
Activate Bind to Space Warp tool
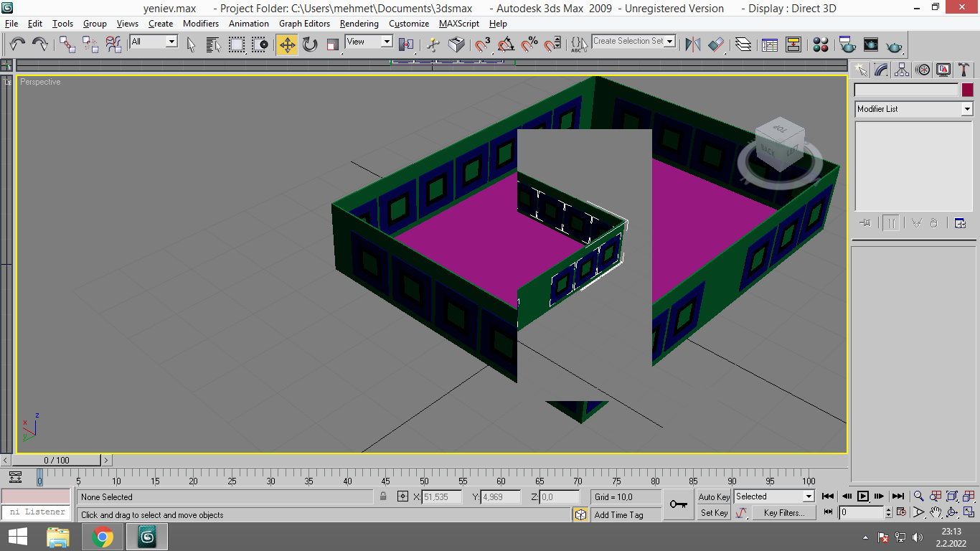coord(113,44)
